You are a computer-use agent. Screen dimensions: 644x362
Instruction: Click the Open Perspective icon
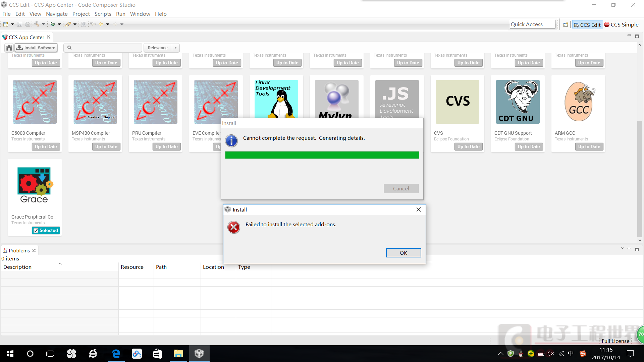[566, 24]
